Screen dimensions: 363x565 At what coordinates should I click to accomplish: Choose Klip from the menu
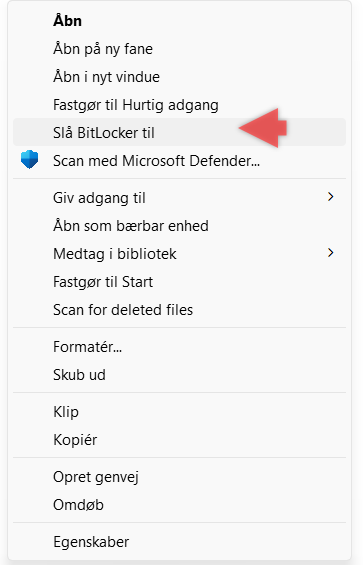pyautogui.click(x=180, y=412)
